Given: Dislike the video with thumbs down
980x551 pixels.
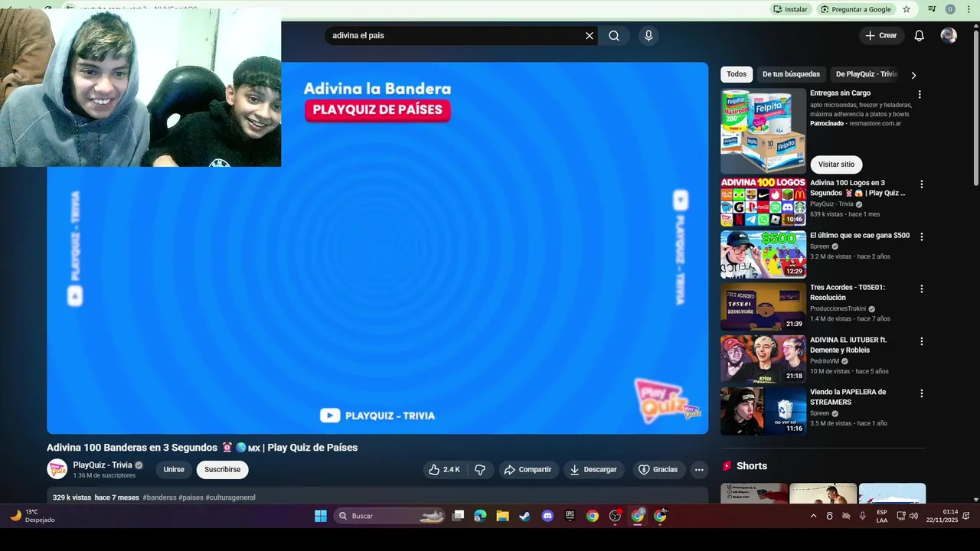Looking at the screenshot, I should [480, 470].
